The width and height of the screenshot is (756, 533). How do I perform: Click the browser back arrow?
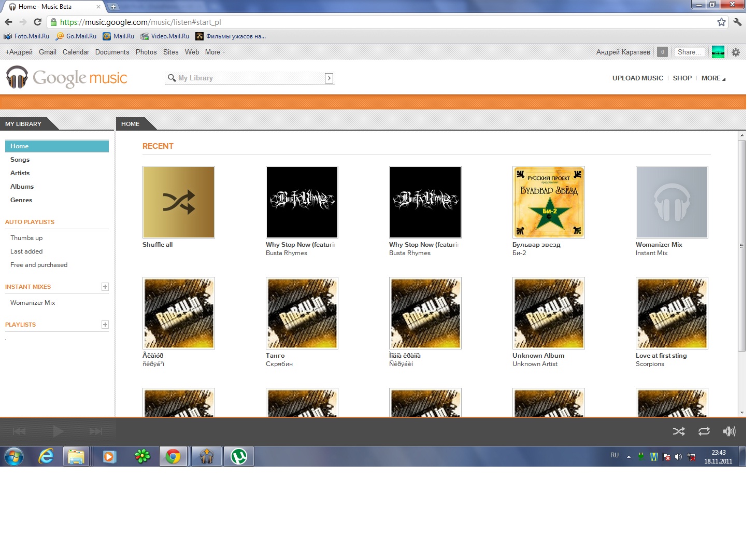8,22
